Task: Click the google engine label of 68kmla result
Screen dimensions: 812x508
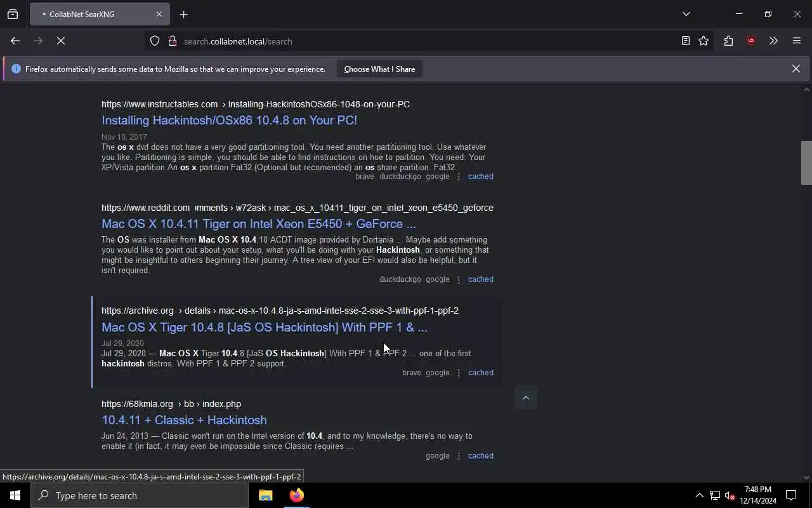Action: point(438,456)
